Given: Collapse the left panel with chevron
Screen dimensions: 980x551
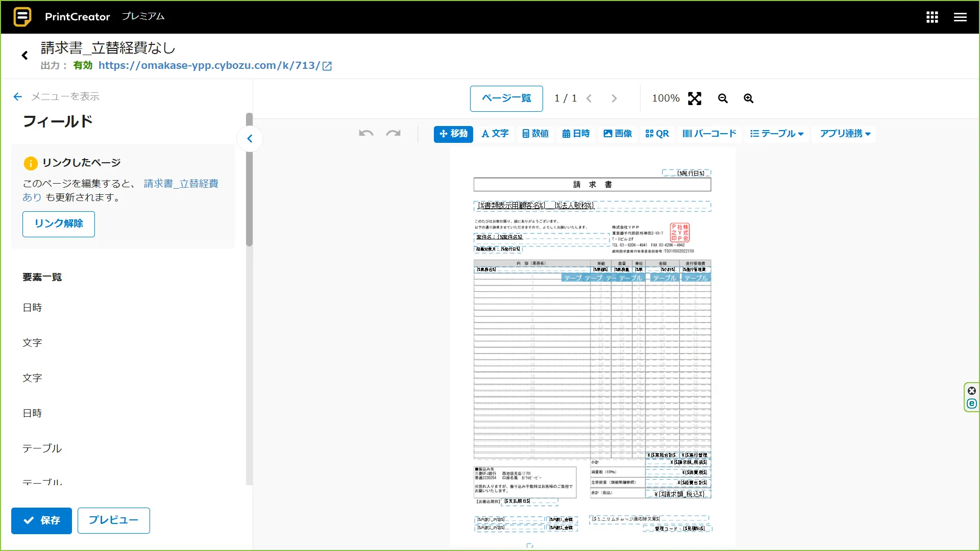Looking at the screenshot, I should pyautogui.click(x=250, y=138).
